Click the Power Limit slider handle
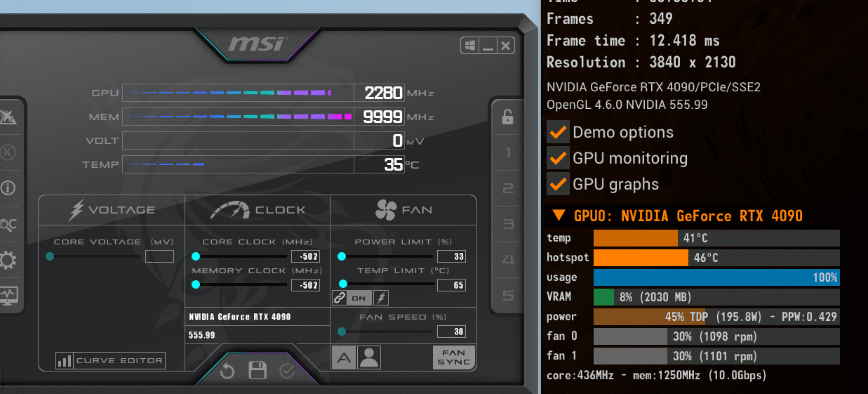 coord(342,256)
